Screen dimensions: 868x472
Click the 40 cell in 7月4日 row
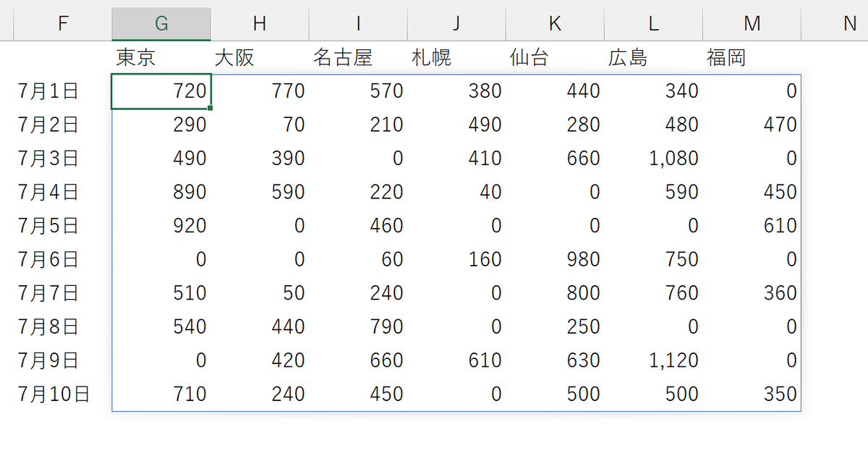point(456,192)
